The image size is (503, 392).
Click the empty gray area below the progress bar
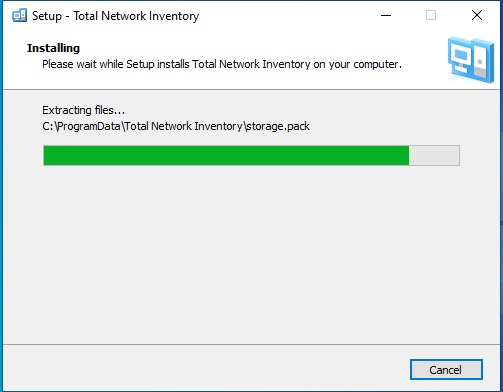251,253
